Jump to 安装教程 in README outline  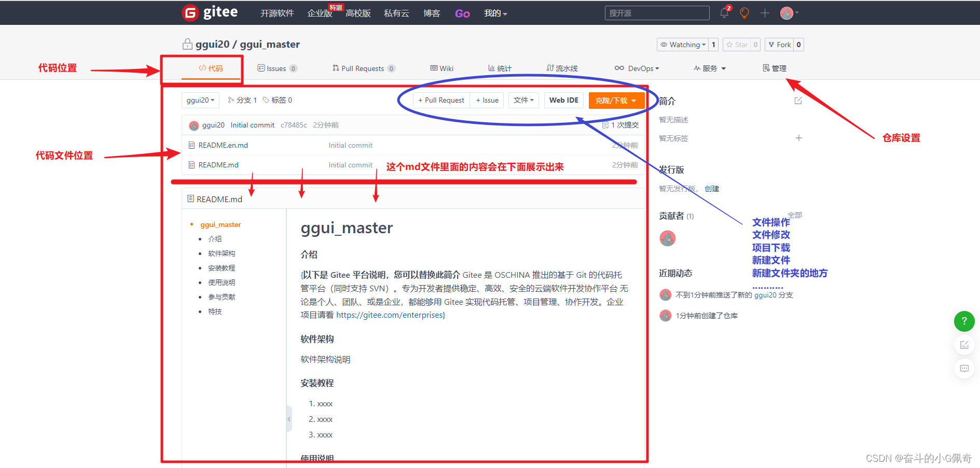pyautogui.click(x=222, y=268)
